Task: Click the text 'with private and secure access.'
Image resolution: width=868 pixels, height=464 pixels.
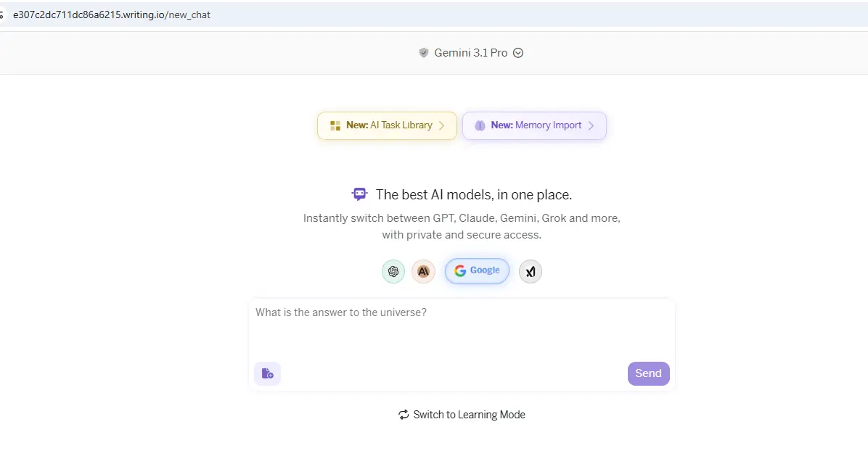Action: [462, 235]
